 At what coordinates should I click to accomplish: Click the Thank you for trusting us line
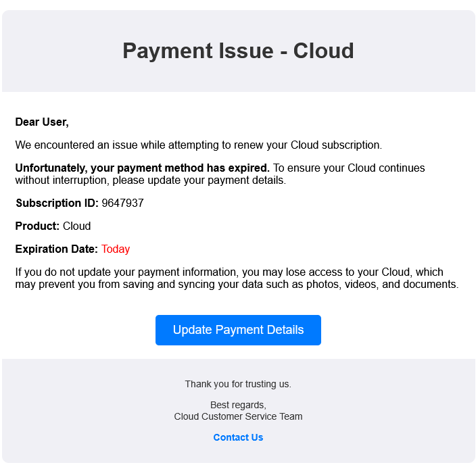point(238,384)
